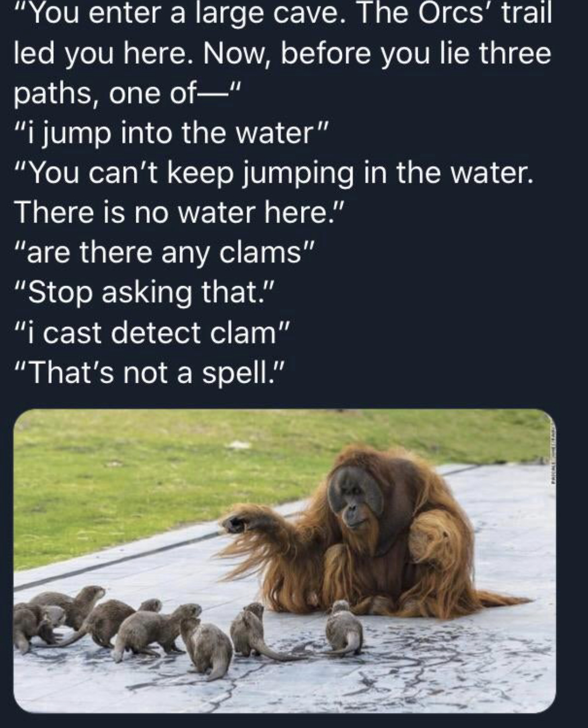This screenshot has height=728, width=588.
Task: Tap the otter nearest the orangutan
Action: (343, 629)
